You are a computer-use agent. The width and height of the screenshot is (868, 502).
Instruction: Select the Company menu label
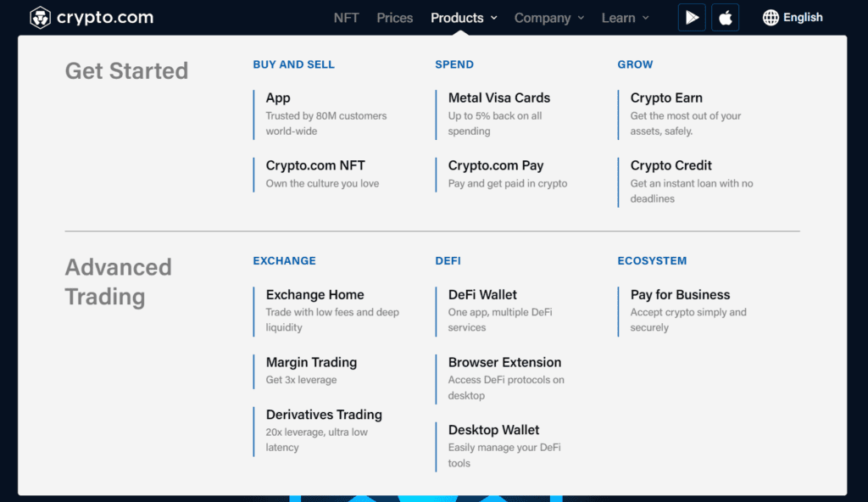click(542, 18)
